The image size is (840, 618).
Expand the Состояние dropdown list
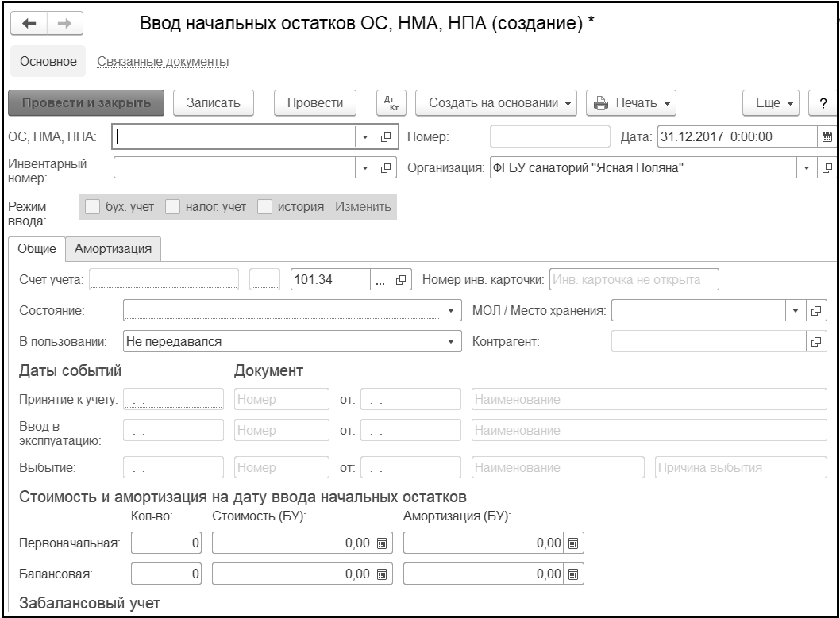[452, 310]
